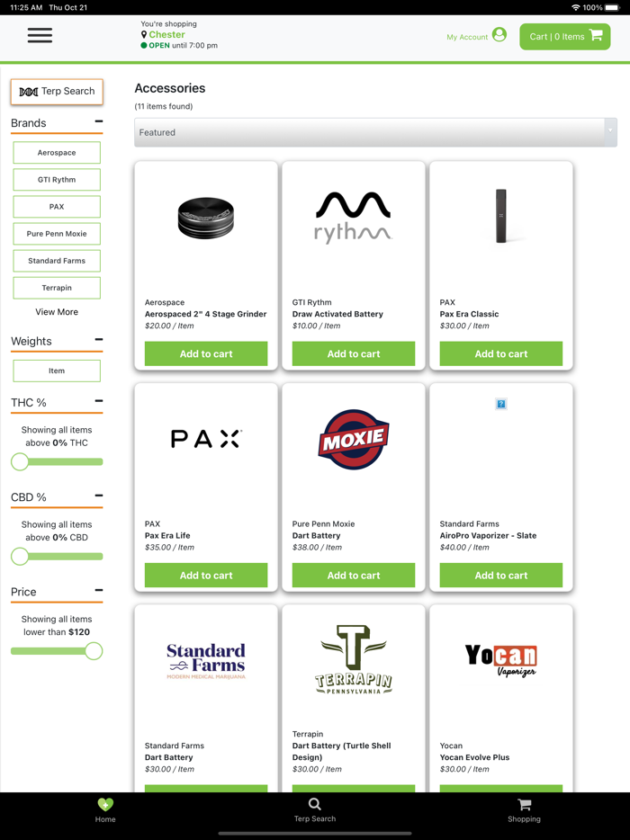The height and width of the screenshot is (840, 630).
Task: Open the Aerospaced grinder product image
Action: [206, 218]
